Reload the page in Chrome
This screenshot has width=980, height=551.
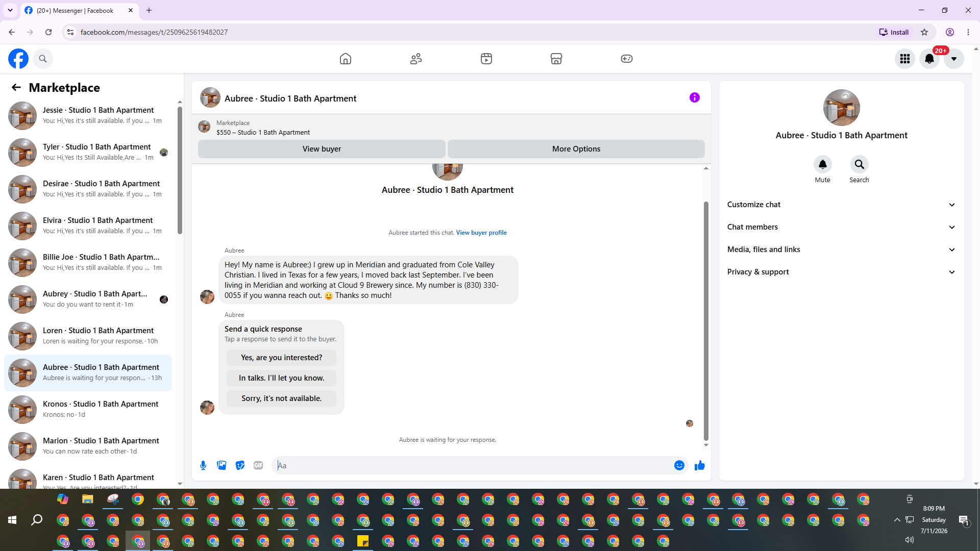[x=48, y=32]
